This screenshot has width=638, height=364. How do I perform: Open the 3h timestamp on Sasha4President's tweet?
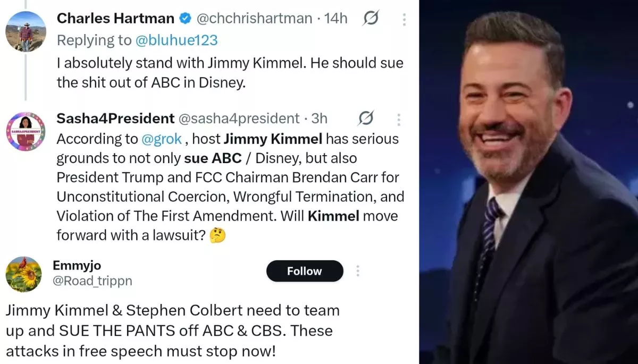click(320, 118)
